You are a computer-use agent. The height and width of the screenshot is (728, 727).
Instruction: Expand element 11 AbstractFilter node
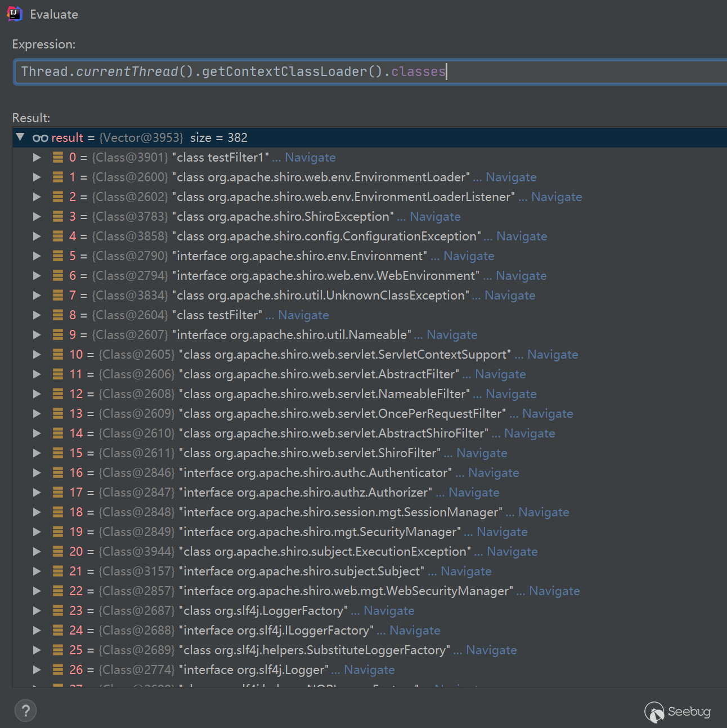37,374
